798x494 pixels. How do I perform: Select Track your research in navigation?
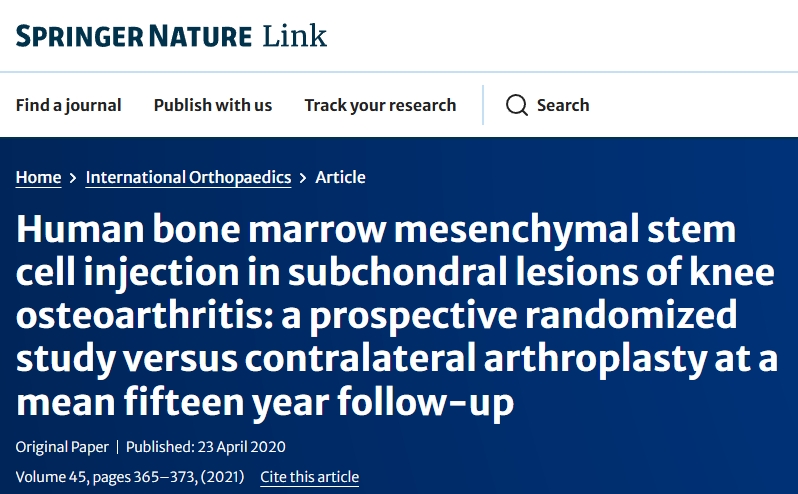(x=380, y=105)
